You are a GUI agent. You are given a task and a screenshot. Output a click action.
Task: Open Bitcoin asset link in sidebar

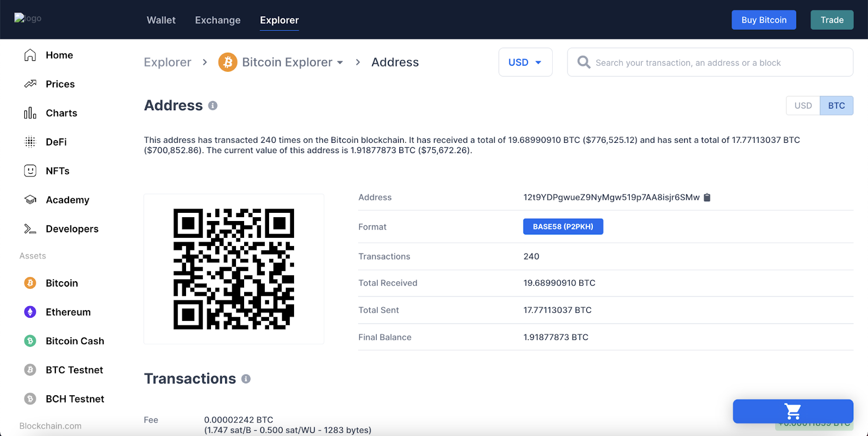point(62,283)
